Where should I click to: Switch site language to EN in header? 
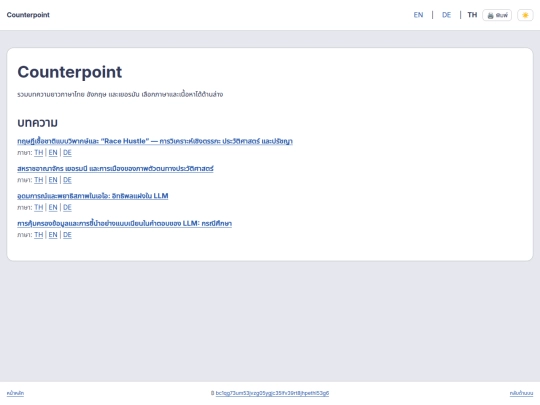coord(418,15)
